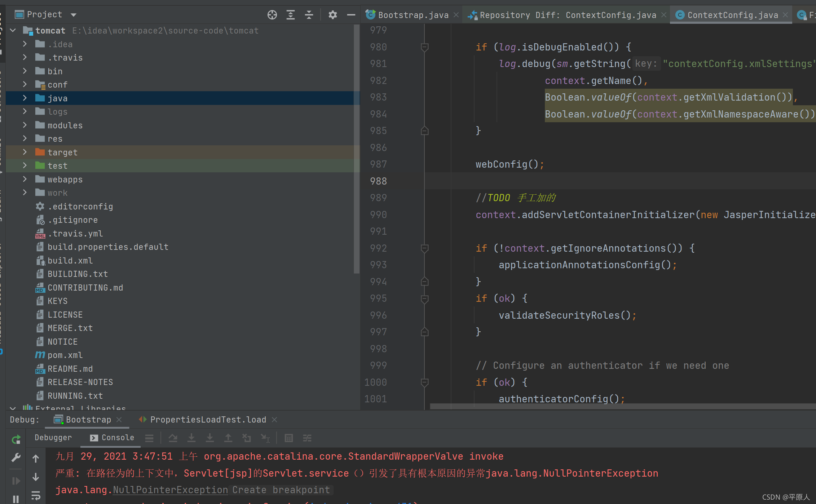Screen dimensions: 816x504
Task: Click the Pause Program icon
Action: pyautogui.click(x=16, y=499)
